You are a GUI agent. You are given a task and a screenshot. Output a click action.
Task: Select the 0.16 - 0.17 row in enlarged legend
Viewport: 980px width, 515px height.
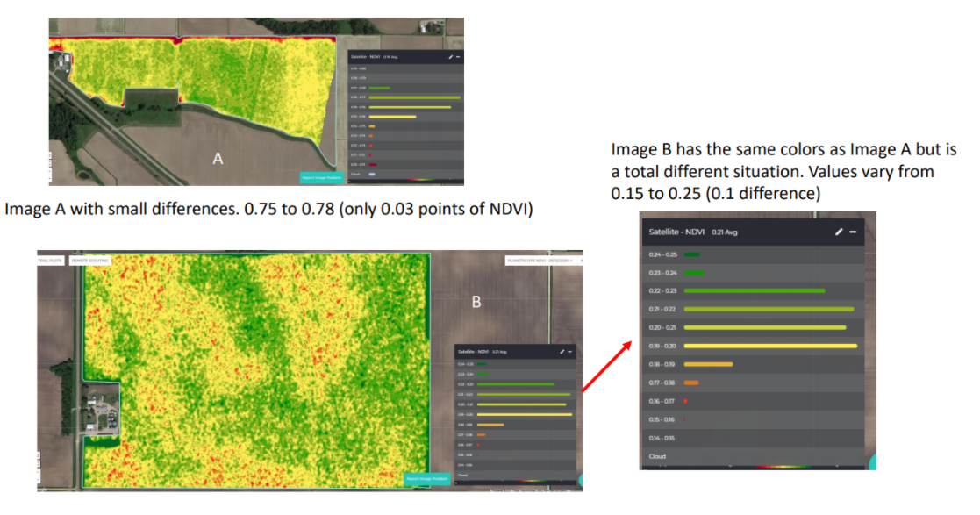tap(753, 401)
